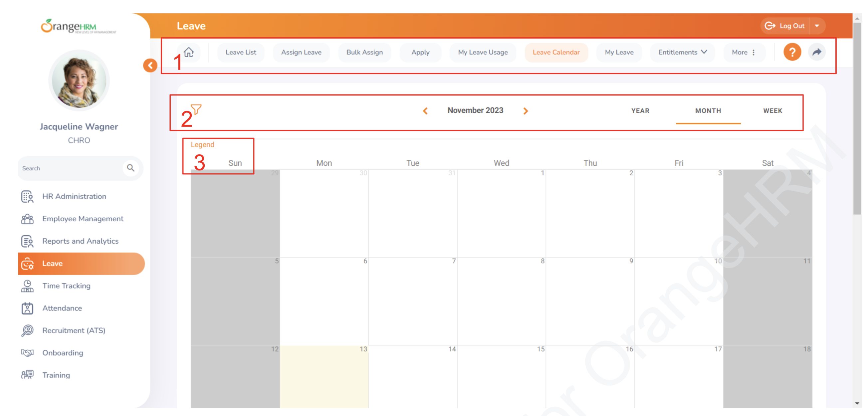This screenshot has width=868, height=416.
Task: Collapse the sidebar with the orange arrow
Action: (150, 65)
